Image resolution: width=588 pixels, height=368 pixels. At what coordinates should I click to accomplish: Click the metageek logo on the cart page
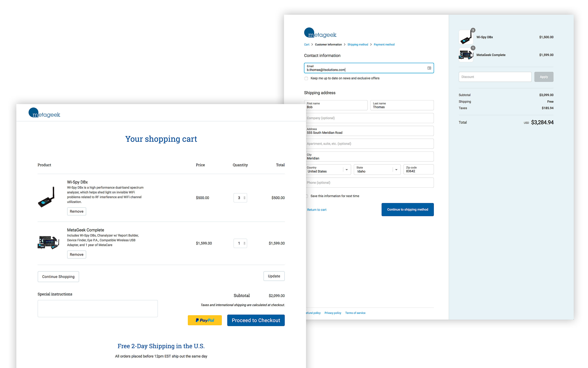[x=44, y=113]
